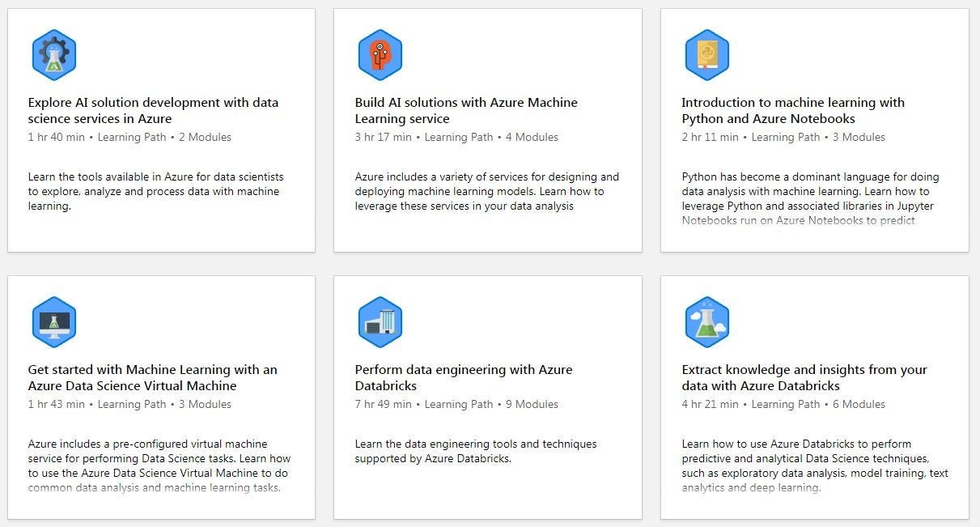
Task: Click the '7 hr 49 min • 9 Modules' metadata line
Action: [x=456, y=405]
